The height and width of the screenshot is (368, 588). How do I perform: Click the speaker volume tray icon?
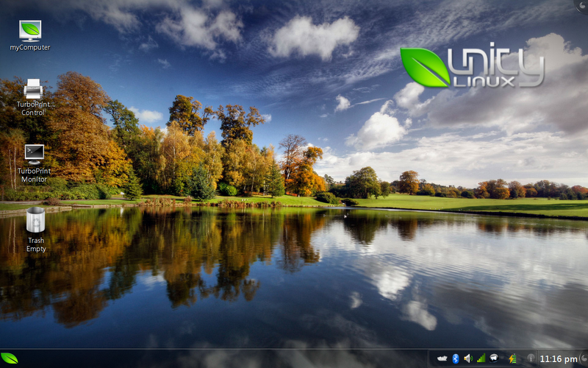[x=467, y=358]
